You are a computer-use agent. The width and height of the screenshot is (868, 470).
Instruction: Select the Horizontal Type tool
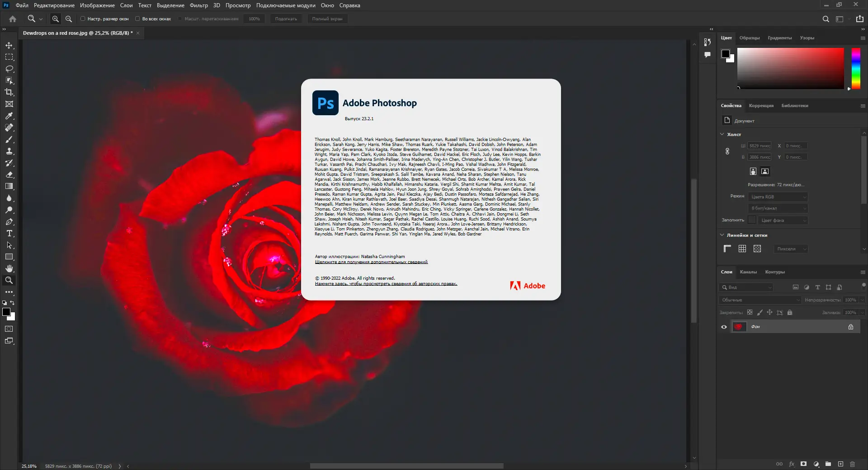pos(9,234)
